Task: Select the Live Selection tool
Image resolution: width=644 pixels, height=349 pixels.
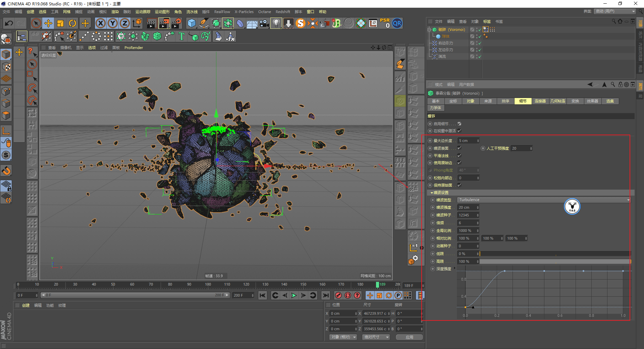Action: click(36, 23)
